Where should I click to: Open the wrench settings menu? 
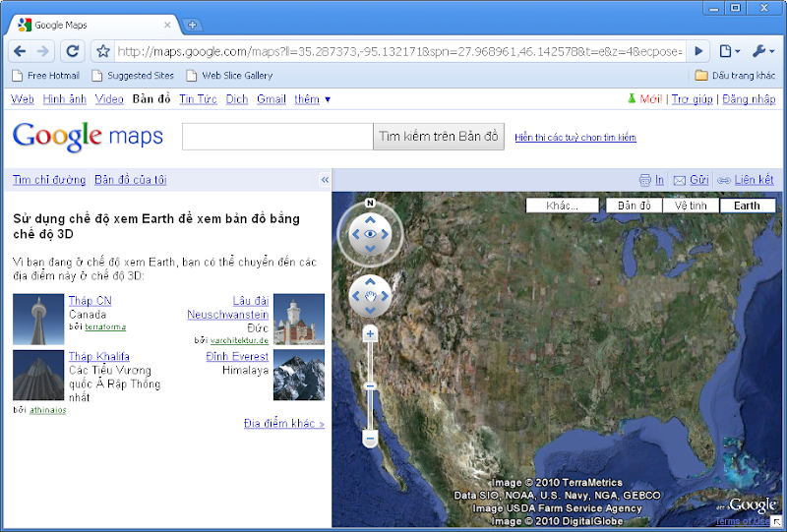763,51
